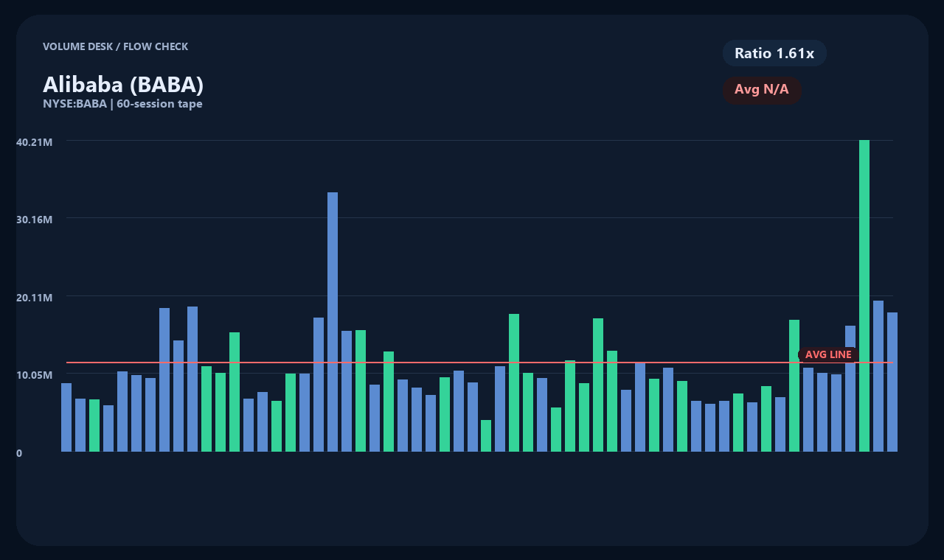Select the tallest green volume bar
944x560 pixels.
[x=864, y=295]
